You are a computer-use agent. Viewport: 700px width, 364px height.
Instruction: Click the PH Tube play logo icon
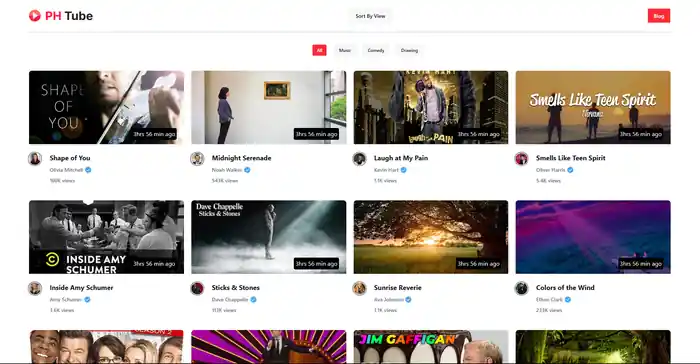point(35,16)
